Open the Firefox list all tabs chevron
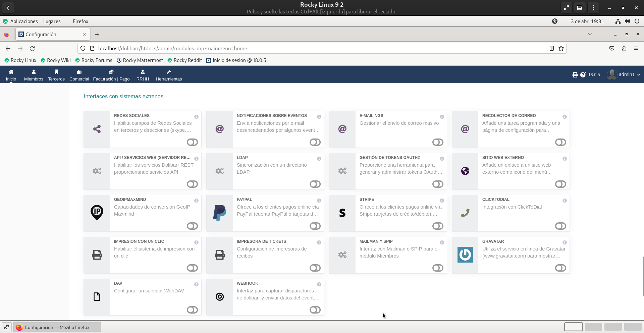The width and height of the screenshot is (644, 333). 590,34
